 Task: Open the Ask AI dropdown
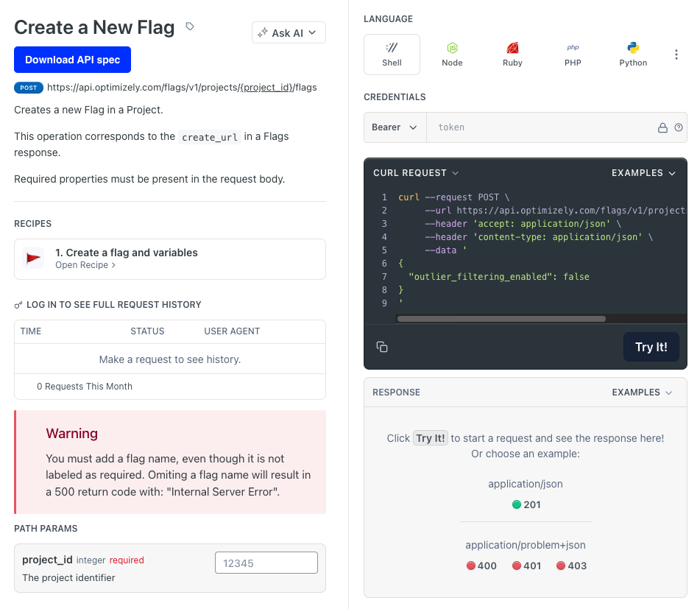click(x=289, y=33)
